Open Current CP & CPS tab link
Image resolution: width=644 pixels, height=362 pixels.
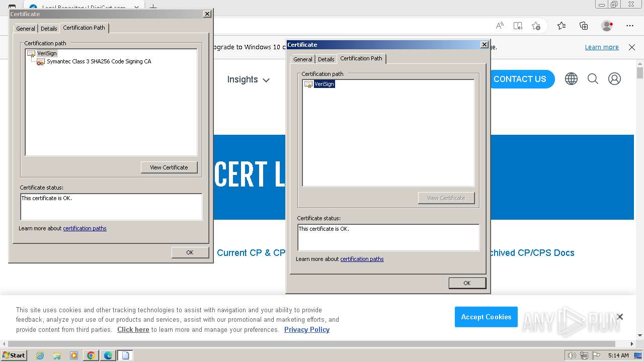251,253
